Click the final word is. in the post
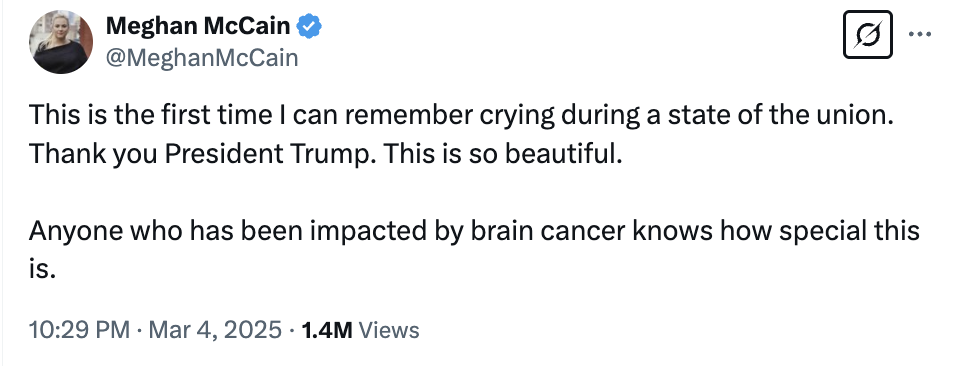958x366 pixels. click(42, 269)
